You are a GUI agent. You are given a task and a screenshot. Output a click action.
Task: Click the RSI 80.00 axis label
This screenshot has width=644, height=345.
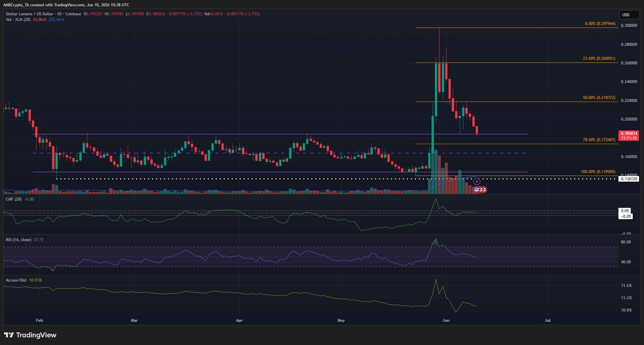[626, 242]
